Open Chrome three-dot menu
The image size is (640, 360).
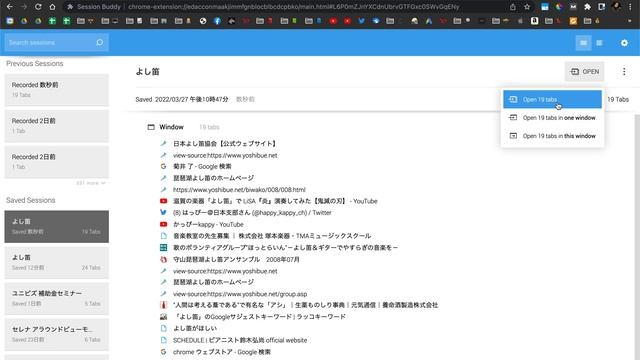point(630,7)
